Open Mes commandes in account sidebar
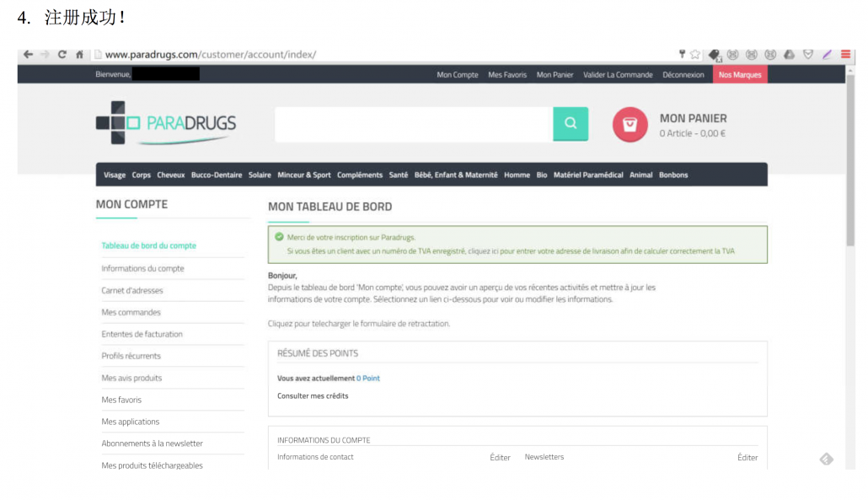The width and height of the screenshot is (868, 500). (131, 312)
